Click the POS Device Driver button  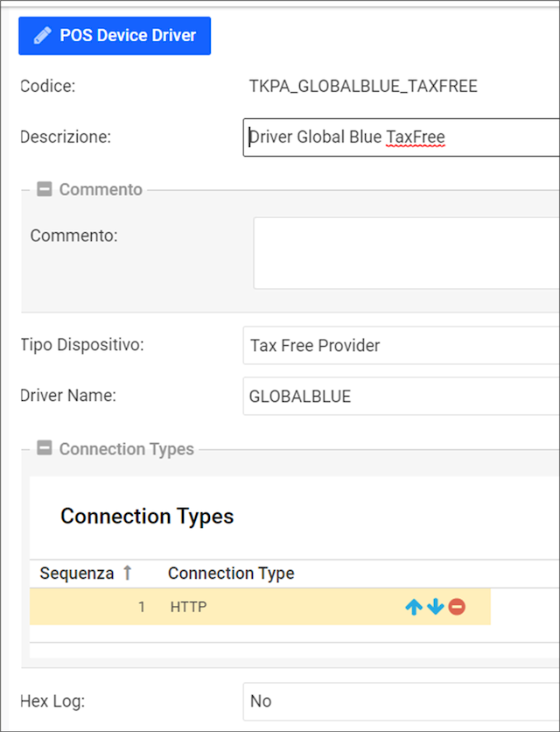pyautogui.click(x=115, y=36)
